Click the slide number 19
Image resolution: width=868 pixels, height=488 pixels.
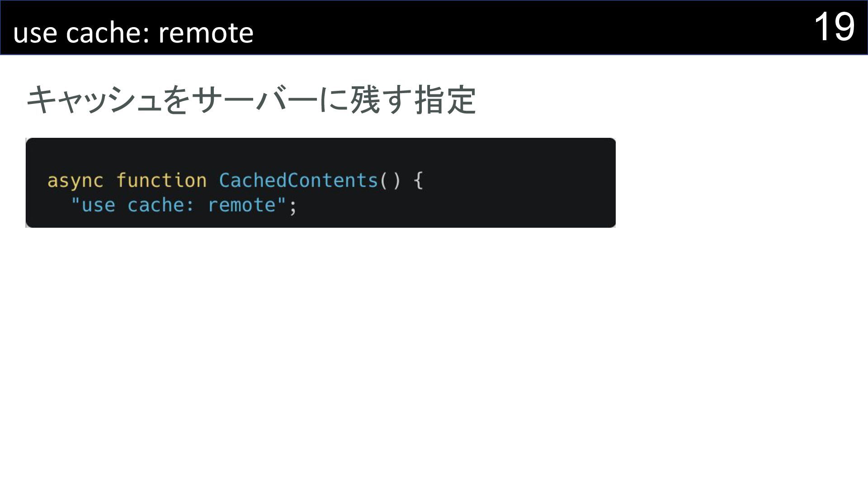point(834,27)
